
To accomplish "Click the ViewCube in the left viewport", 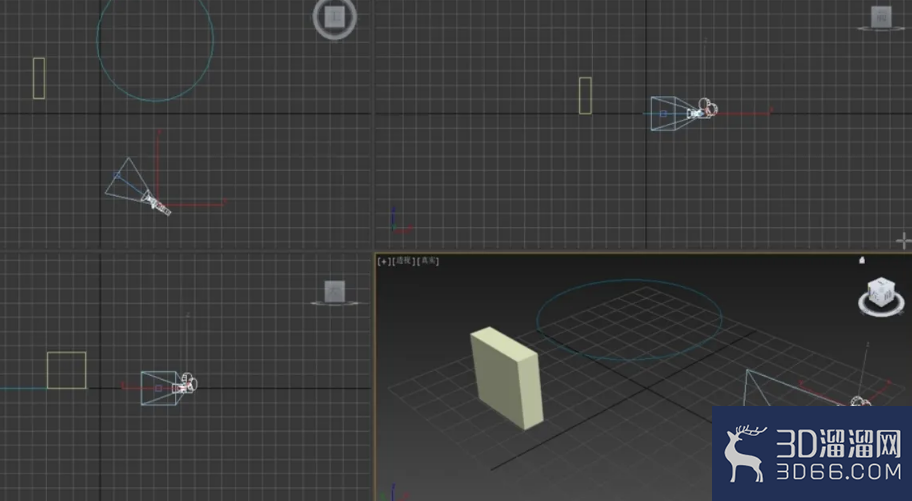I will click(x=334, y=292).
